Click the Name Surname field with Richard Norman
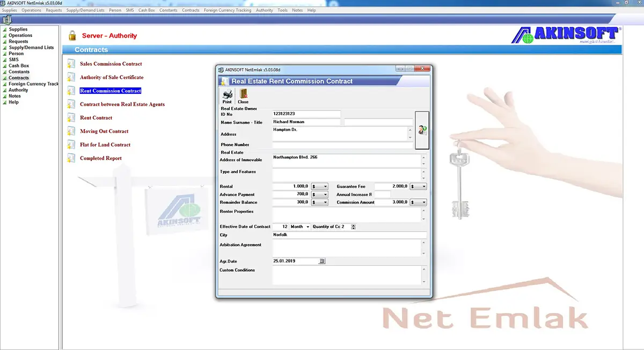Viewport: 644px width, 350px height. click(x=306, y=122)
